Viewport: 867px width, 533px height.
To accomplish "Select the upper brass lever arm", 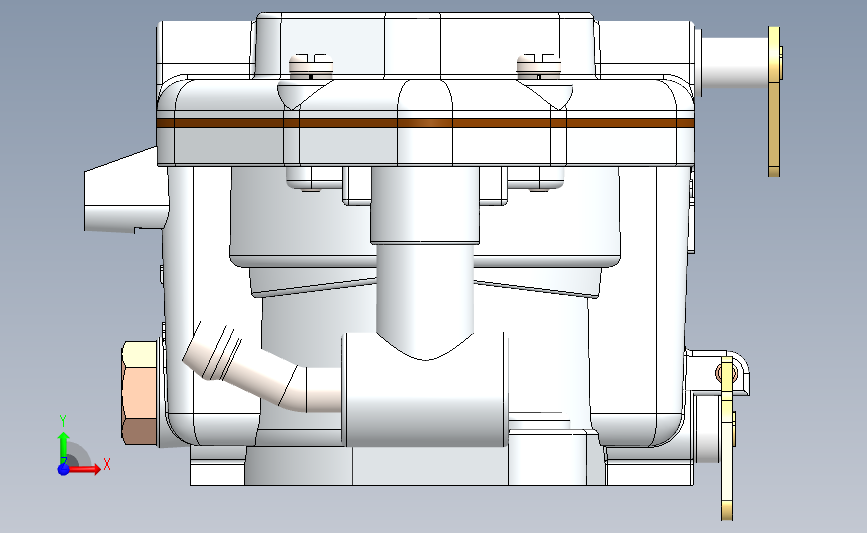I will pos(774,102).
